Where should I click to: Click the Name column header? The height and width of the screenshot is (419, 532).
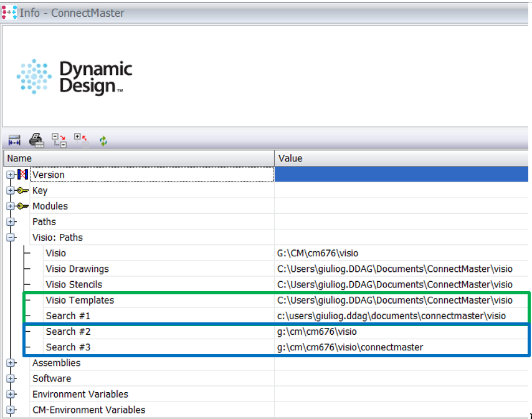(139, 158)
